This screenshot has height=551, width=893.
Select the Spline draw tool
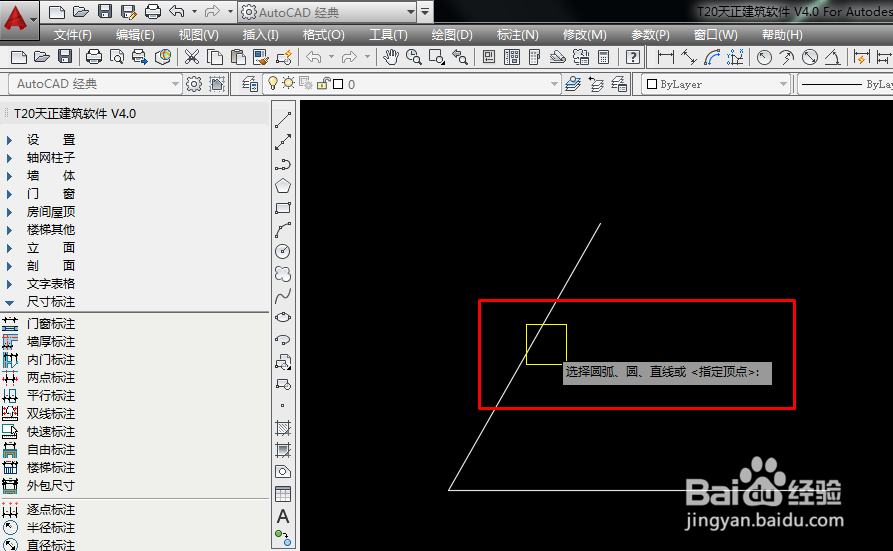point(283,296)
